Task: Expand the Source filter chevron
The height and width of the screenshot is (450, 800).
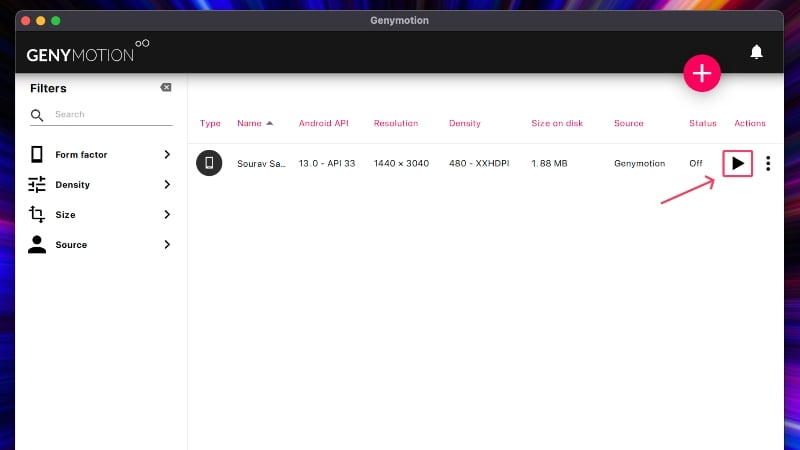Action: [x=167, y=244]
